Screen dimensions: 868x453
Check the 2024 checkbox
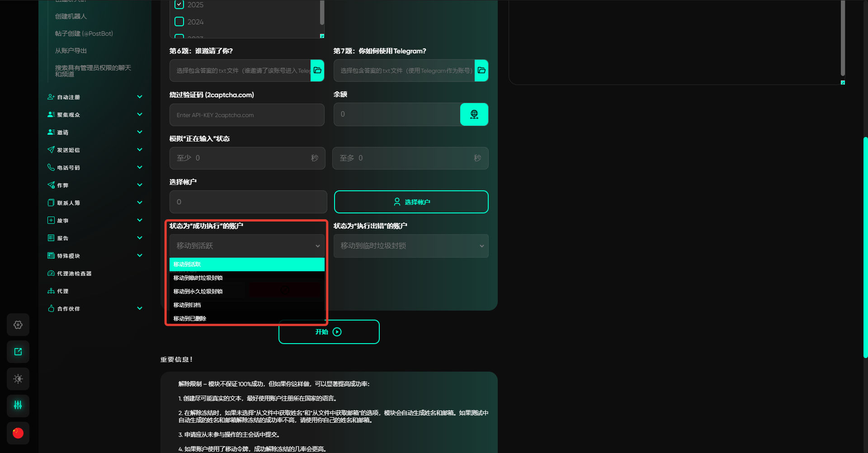click(179, 22)
